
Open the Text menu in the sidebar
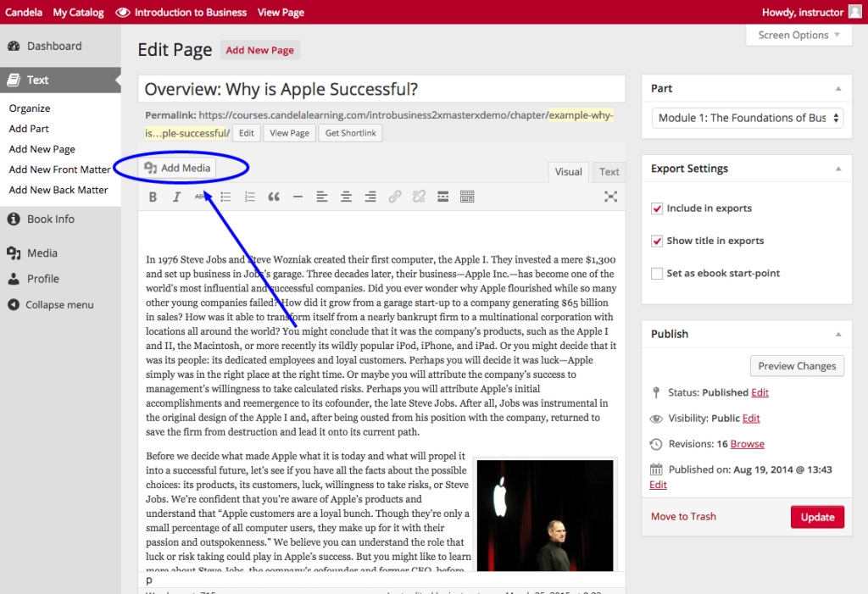(60, 80)
